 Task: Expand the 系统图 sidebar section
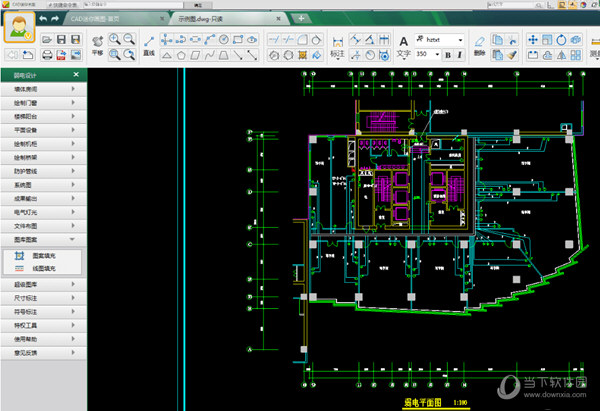(x=44, y=185)
